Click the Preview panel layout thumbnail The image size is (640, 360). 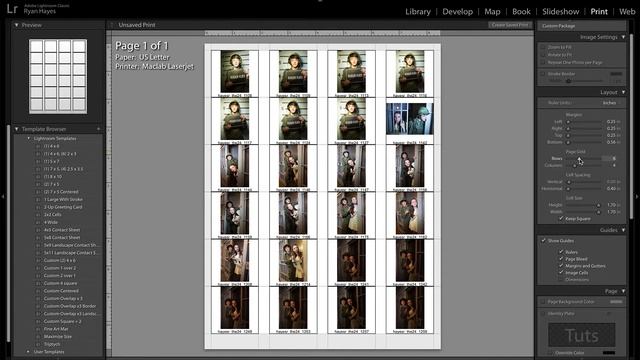(58, 76)
